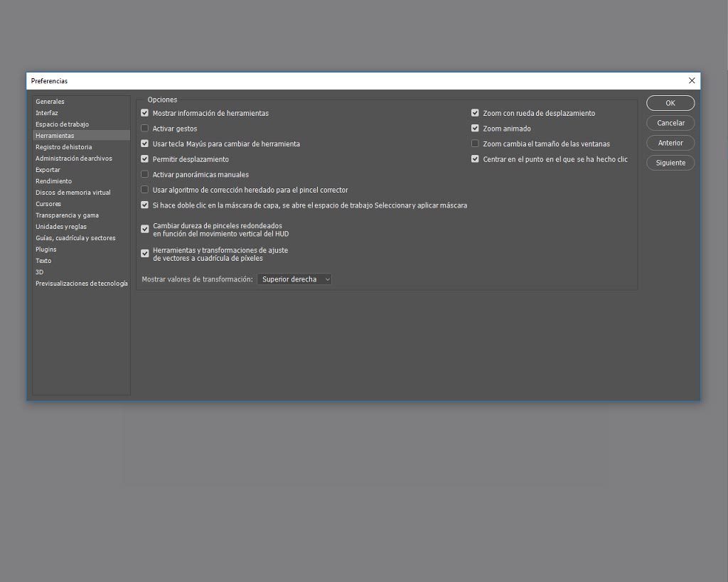Click the OK button
Screen dimensions: 728x582
(670, 103)
